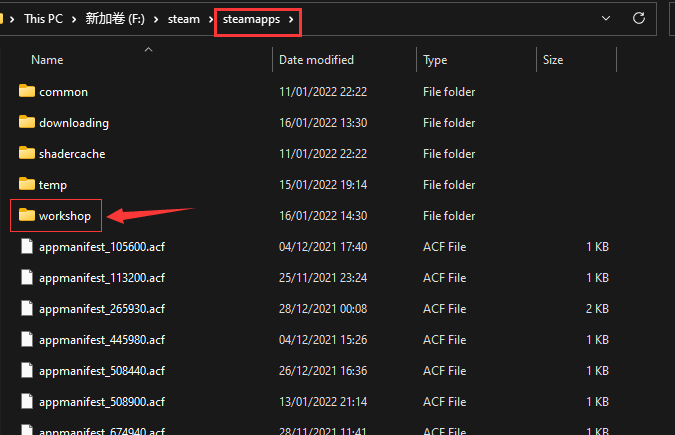
Task: Select file appmanifest_113200.acf
Action: click(x=102, y=278)
